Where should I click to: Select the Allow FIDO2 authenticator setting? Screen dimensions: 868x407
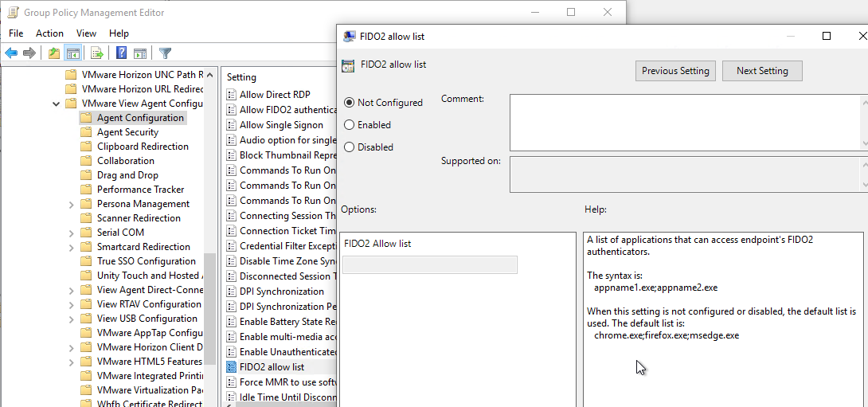coord(287,110)
